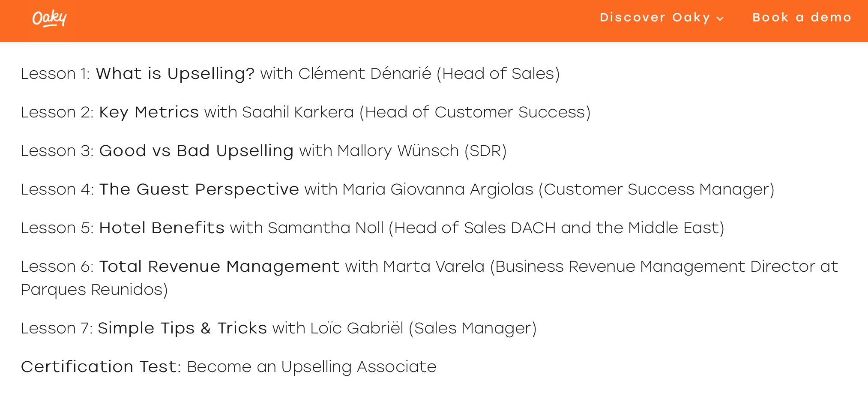Viewport: 868px width, 396px height.
Task: Select Total Revenue Management lesson title
Action: (219, 267)
